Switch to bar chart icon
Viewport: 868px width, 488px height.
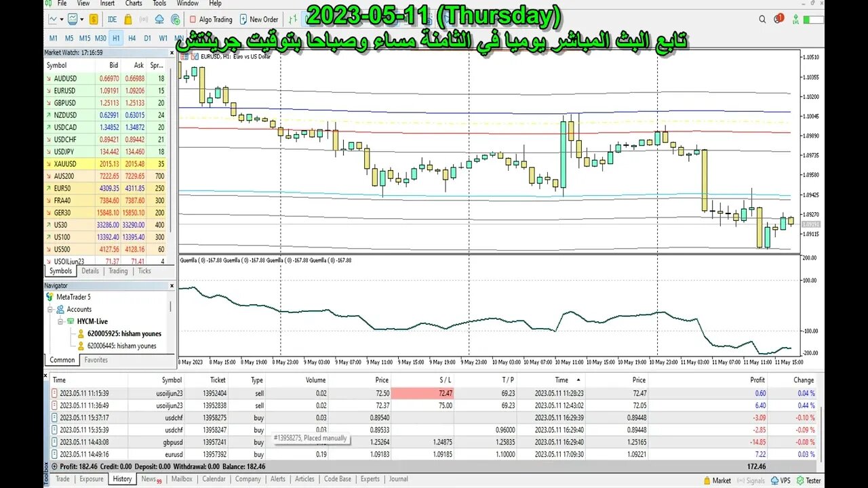click(293, 20)
